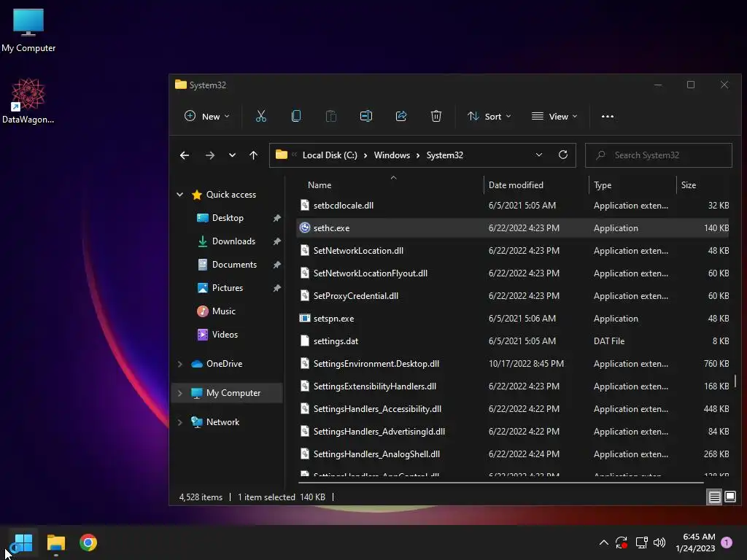747x560 pixels.
Task: Open the network tray icon
Action: point(641,542)
